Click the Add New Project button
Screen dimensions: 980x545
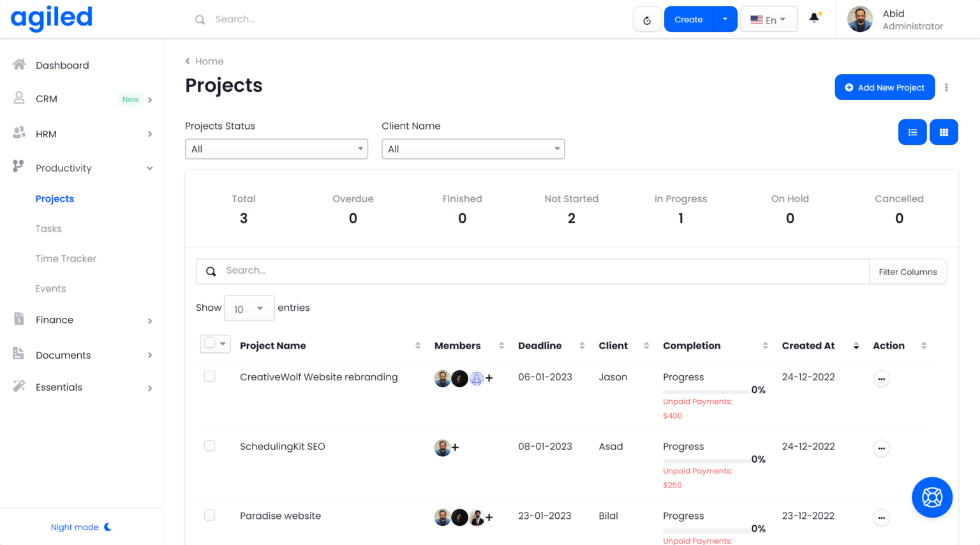click(x=884, y=87)
